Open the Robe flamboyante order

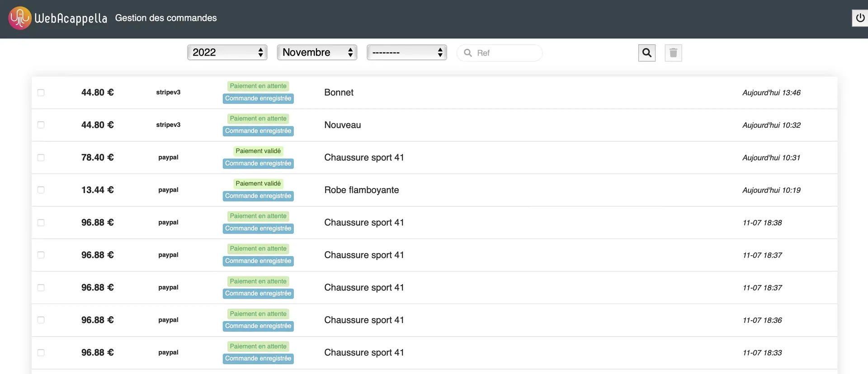pos(361,190)
